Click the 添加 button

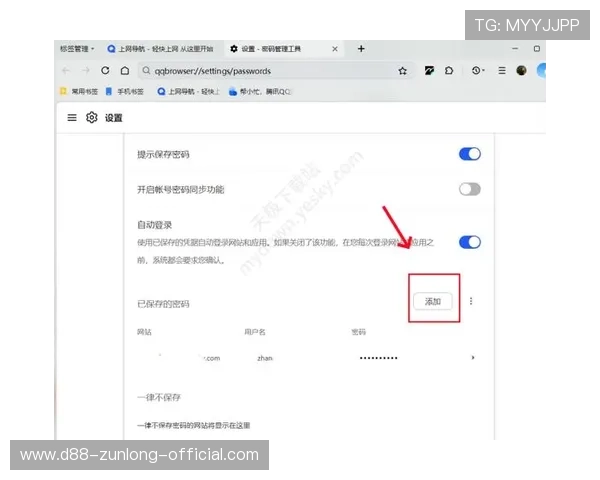coord(433,302)
